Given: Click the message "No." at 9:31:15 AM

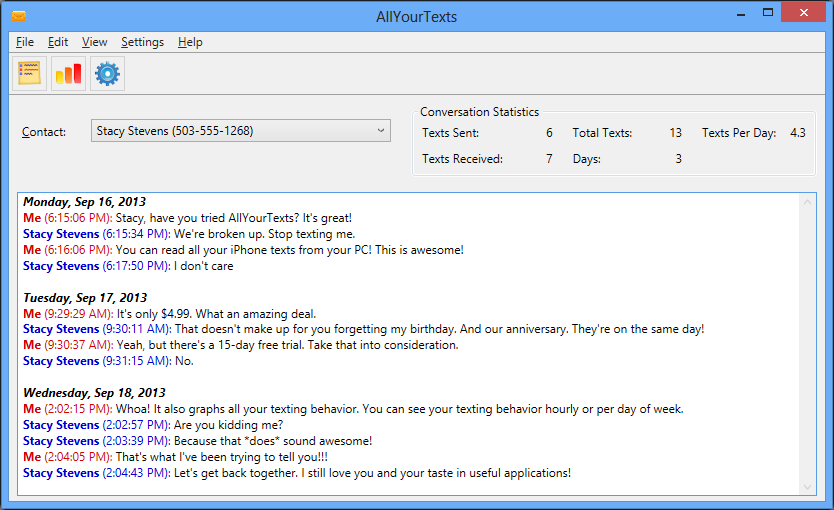Looking at the screenshot, I should [184, 361].
